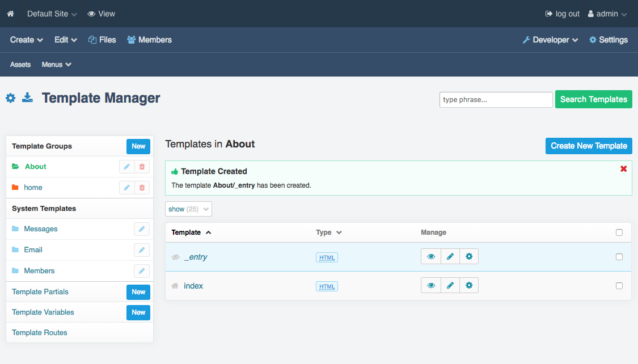Screen dimensions: 638x364
Task: Click the hidden-template icon beside _entry
Action: (176, 257)
